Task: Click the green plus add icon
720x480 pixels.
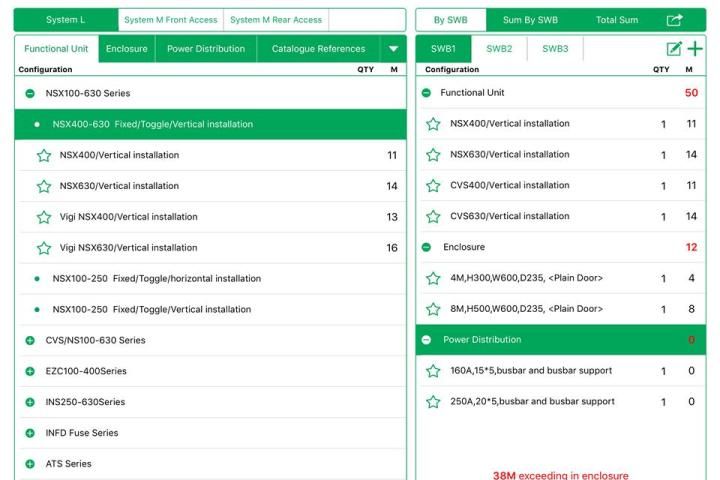Action: pyautogui.click(x=695, y=49)
